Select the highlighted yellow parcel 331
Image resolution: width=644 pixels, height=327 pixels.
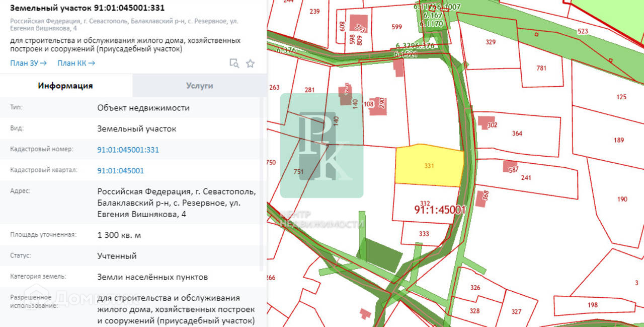pyautogui.click(x=429, y=166)
